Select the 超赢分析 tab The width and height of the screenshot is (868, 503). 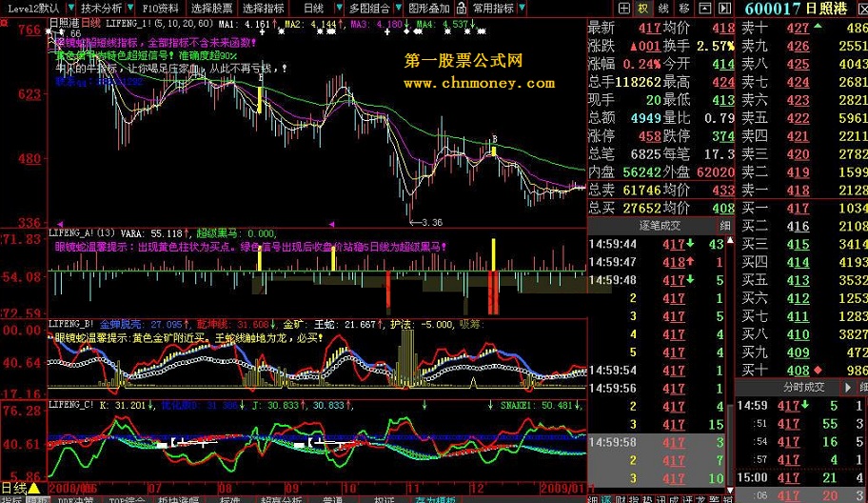(x=281, y=500)
